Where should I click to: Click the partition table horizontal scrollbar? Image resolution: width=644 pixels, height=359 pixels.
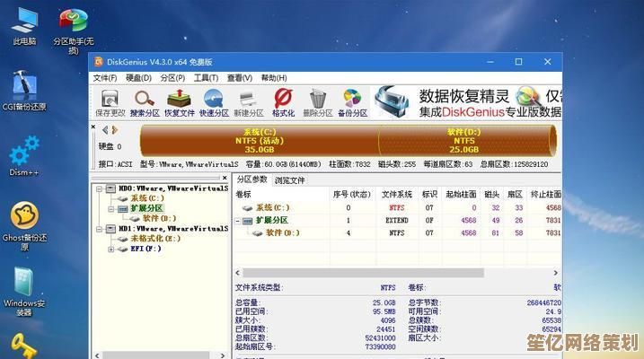coord(364,273)
